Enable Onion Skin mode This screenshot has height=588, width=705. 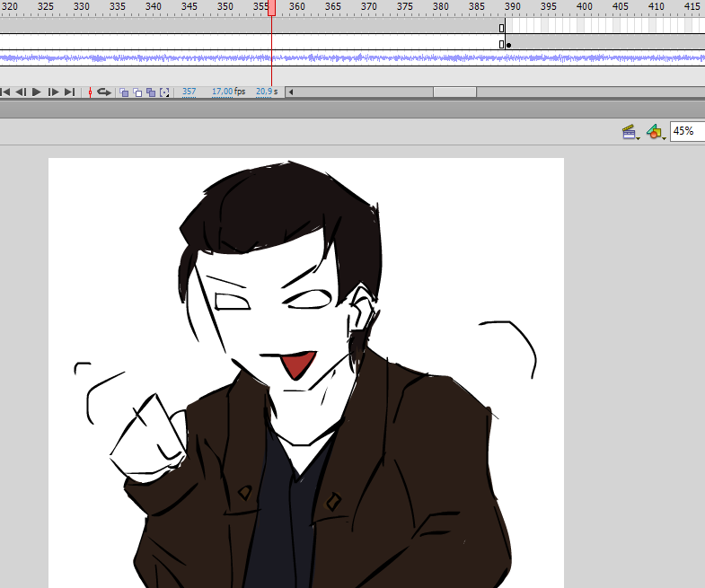pyautogui.click(x=125, y=92)
